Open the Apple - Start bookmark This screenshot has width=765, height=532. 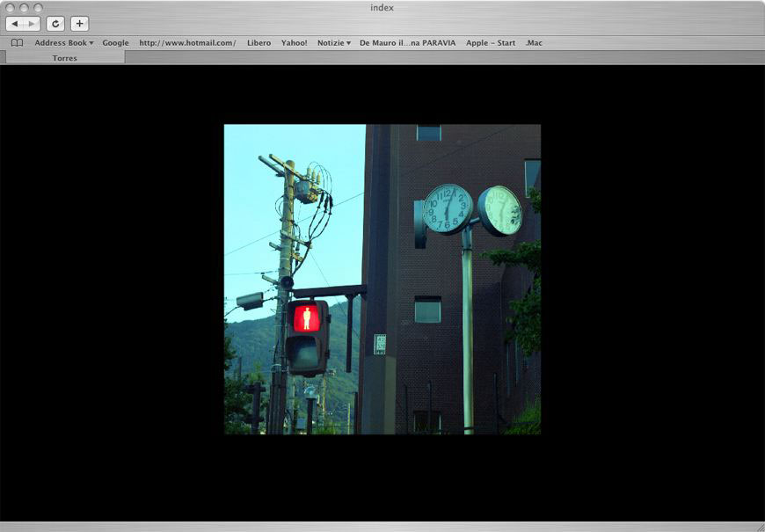tap(491, 43)
